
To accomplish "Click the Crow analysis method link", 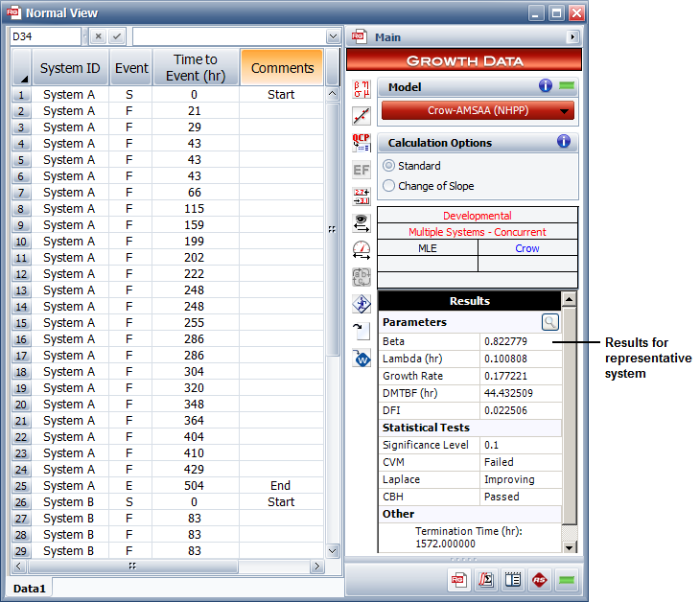I will [527, 248].
